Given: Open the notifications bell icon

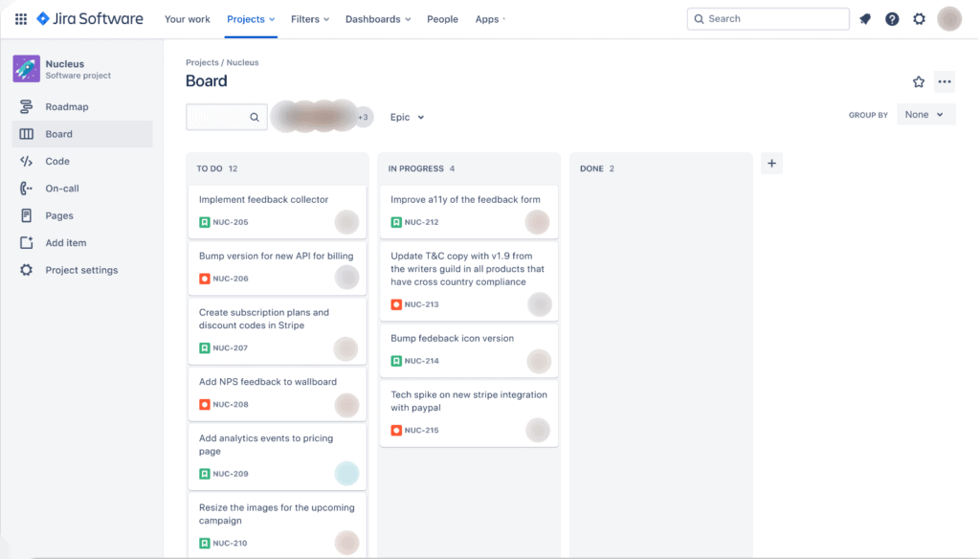Looking at the screenshot, I should [x=865, y=19].
